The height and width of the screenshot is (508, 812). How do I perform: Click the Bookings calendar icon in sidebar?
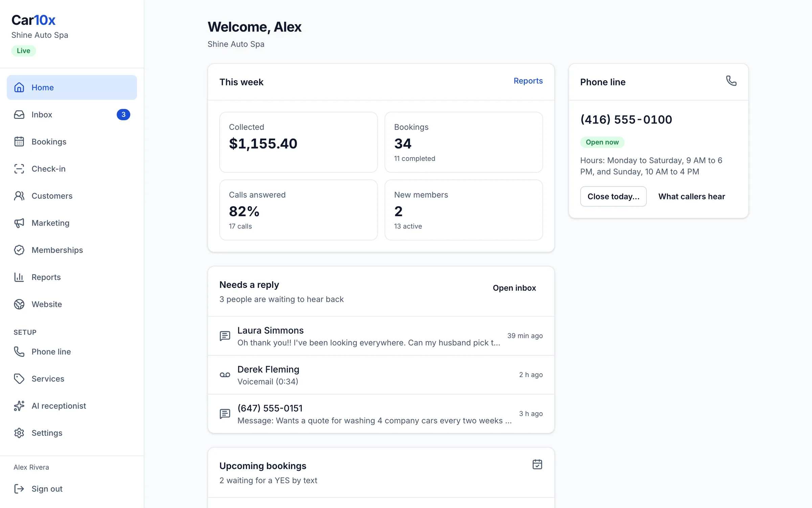[x=19, y=142]
